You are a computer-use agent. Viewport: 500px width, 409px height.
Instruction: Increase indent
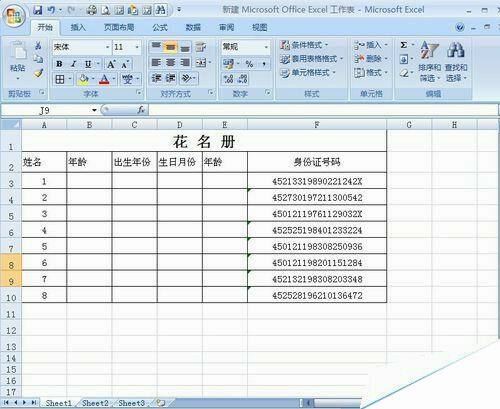tap(170, 79)
